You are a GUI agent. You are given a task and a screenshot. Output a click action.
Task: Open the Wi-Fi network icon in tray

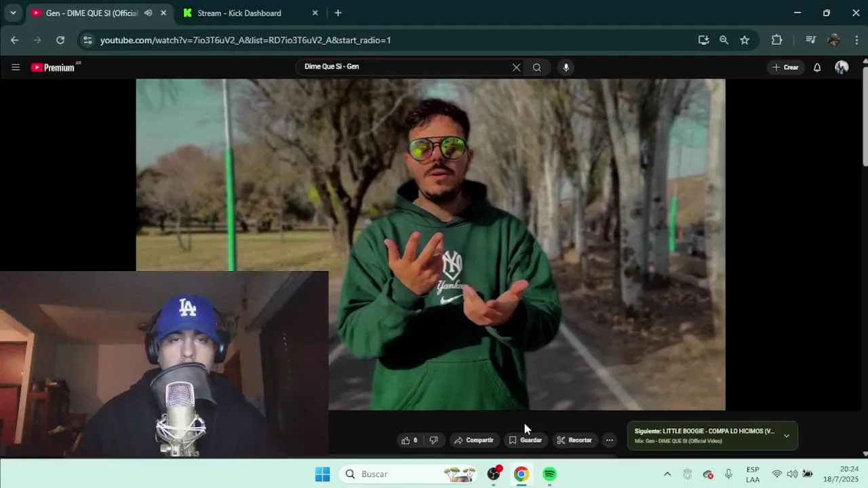777,474
